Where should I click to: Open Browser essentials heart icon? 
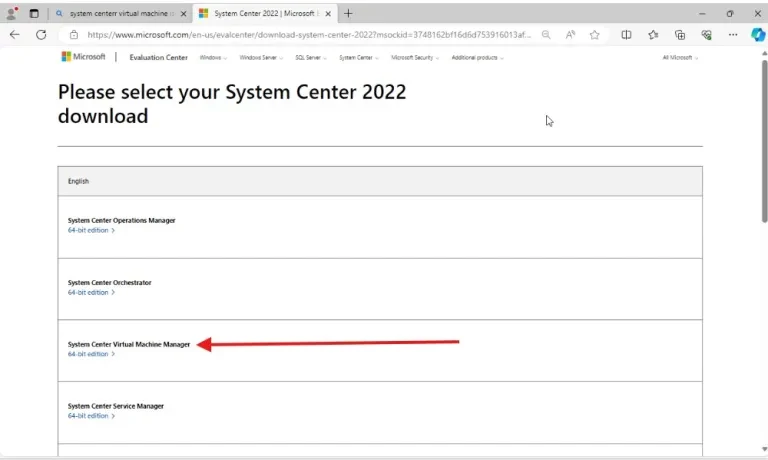tap(706, 35)
